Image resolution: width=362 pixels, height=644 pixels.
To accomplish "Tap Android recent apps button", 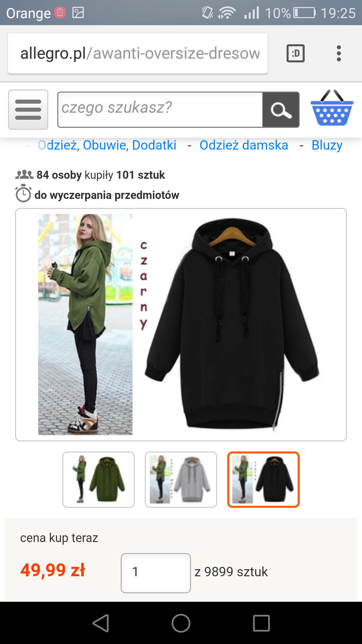I will coord(261,623).
